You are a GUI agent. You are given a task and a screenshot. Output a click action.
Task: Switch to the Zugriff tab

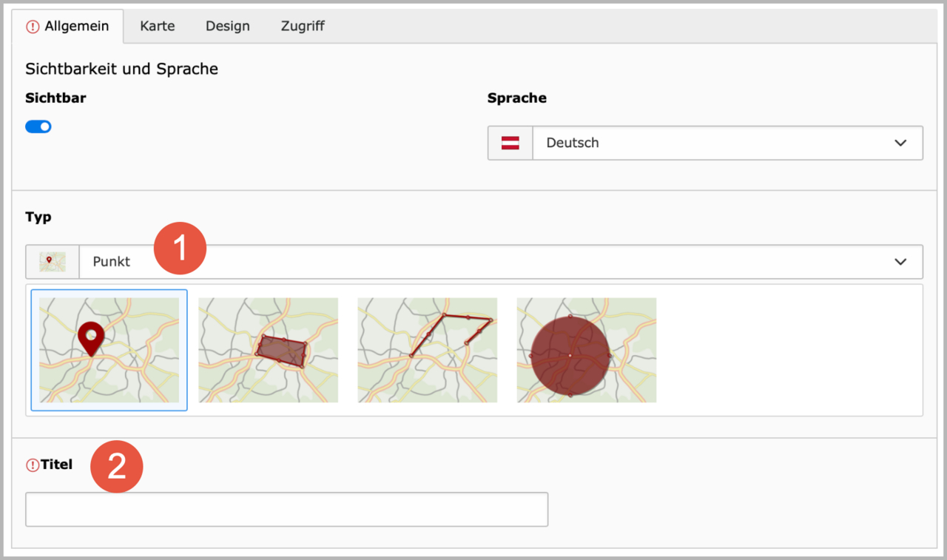coord(303,26)
